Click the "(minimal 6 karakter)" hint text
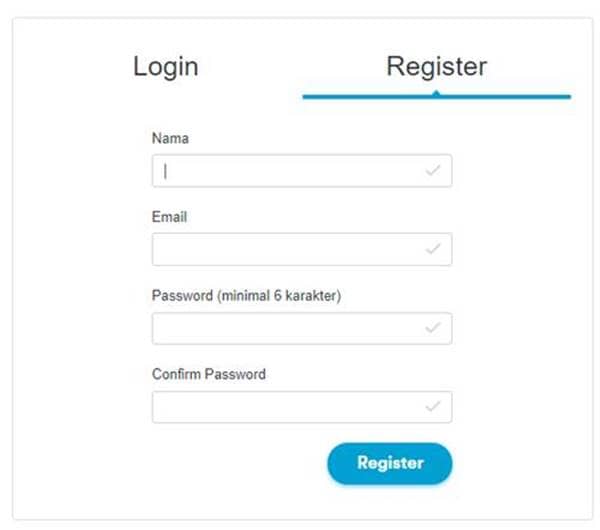600x530 pixels. [x=279, y=295]
